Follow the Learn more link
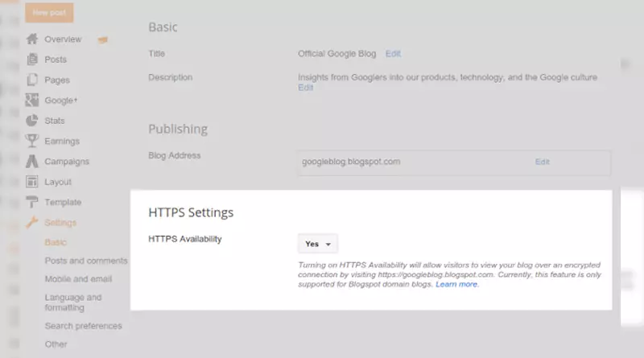 click(x=456, y=284)
